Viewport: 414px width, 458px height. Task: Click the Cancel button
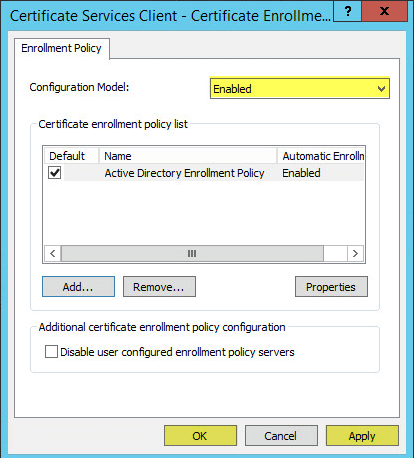click(281, 436)
